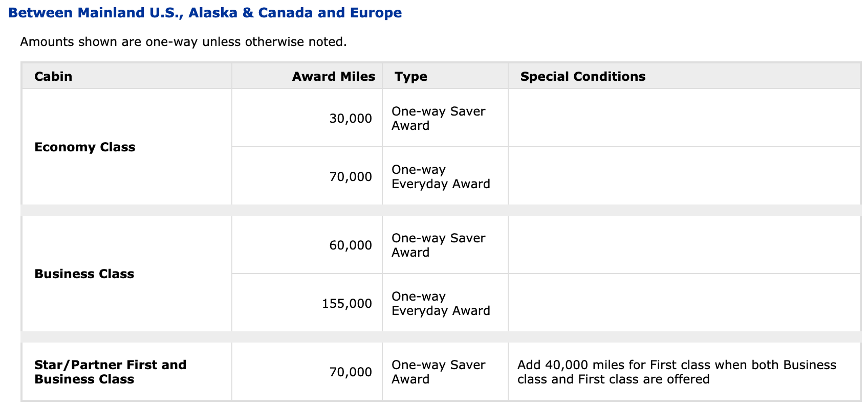The width and height of the screenshot is (868, 408).
Task: Click the 60,000 award miles value
Action: [351, 245]
